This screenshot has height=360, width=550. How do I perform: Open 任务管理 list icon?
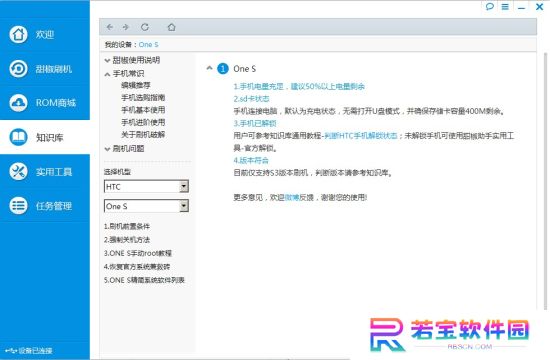(x=18, y=206)
